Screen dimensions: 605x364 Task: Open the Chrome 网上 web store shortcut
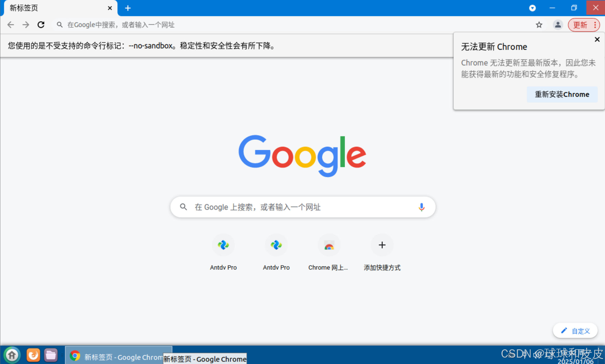329,245
